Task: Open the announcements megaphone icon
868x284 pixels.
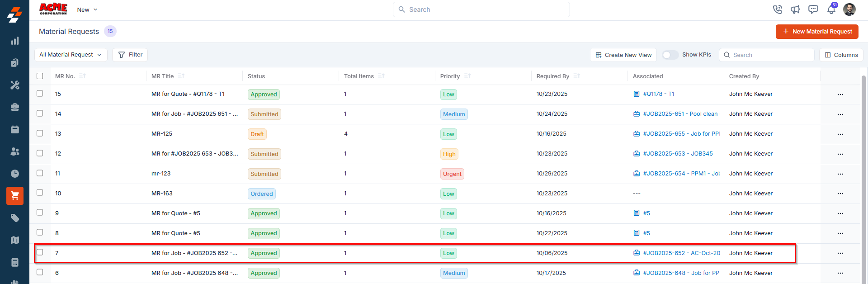Action: point(795,9)
